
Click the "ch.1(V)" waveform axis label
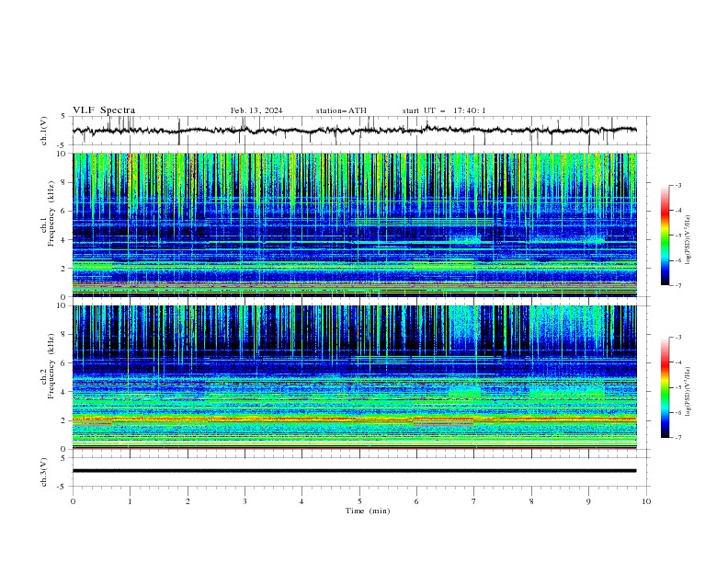(44, 131)
